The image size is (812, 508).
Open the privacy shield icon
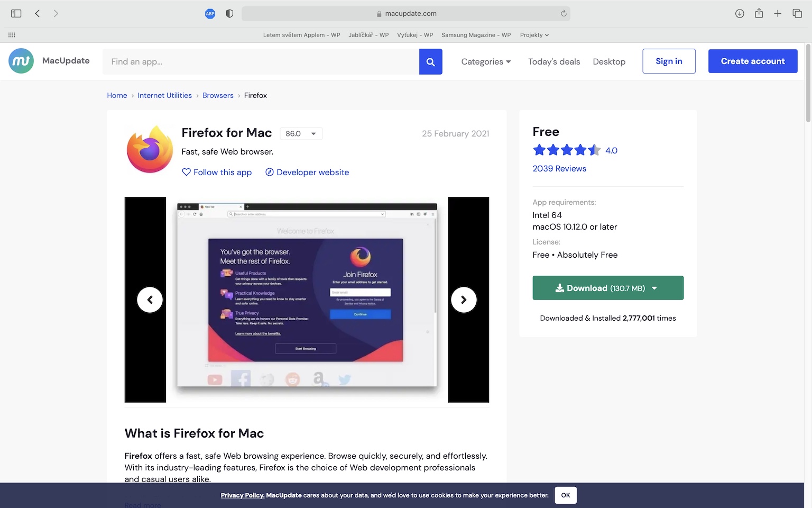click(229, 14)
